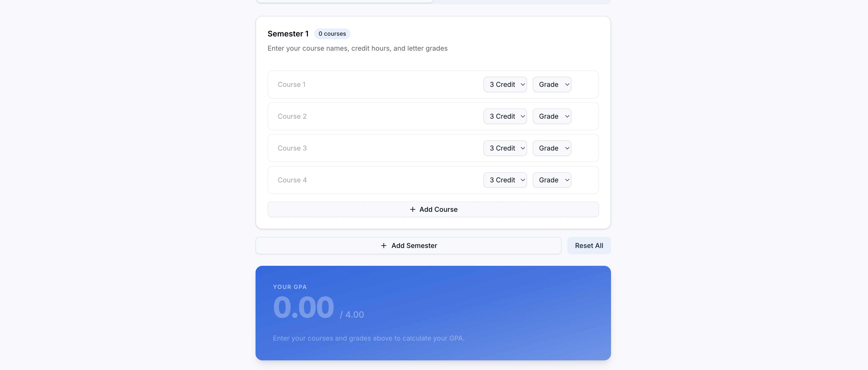Click the Add Course button
This screenshot has width=868, height=370.
433,209
